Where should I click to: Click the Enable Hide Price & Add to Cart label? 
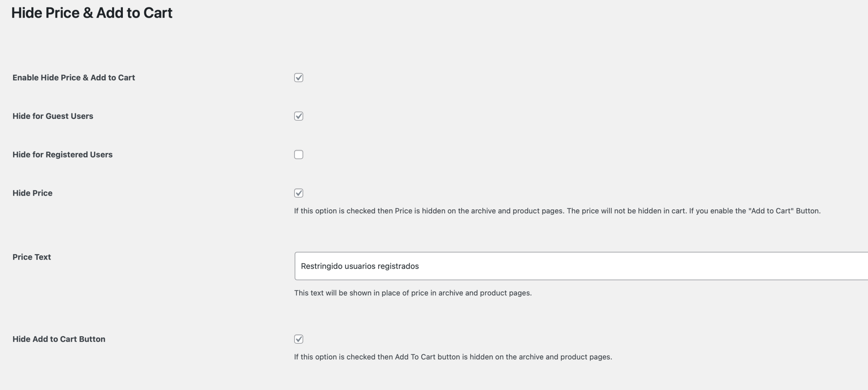coord(74,78)
